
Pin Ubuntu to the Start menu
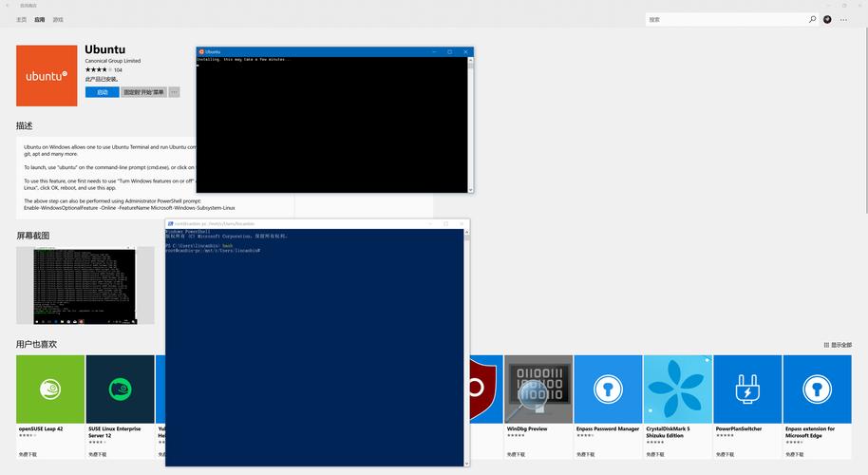coord(143,92)
